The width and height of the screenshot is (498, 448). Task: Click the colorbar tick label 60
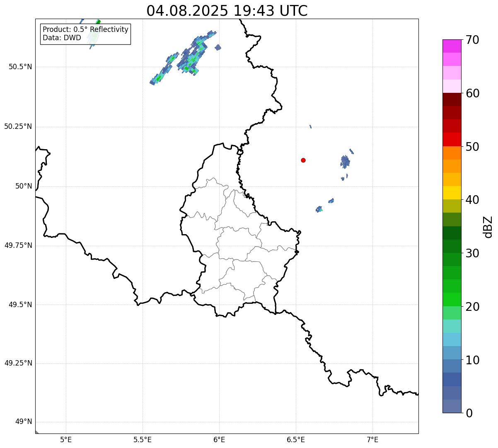(472, 93)
